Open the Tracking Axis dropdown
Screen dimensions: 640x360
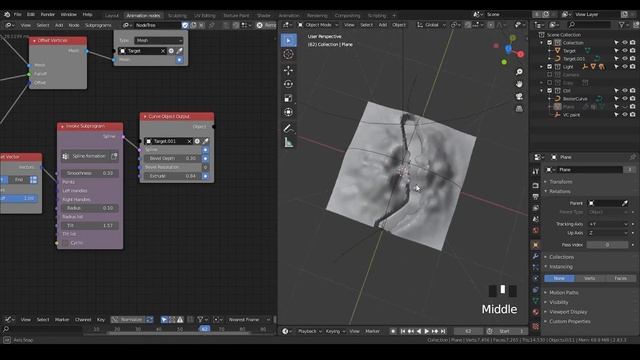(608, 224)
